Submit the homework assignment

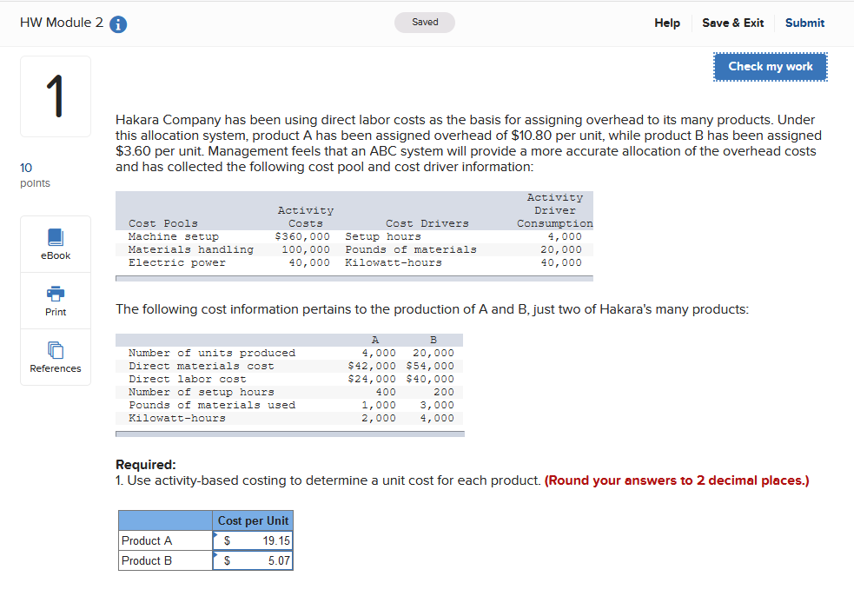[804, 23]
